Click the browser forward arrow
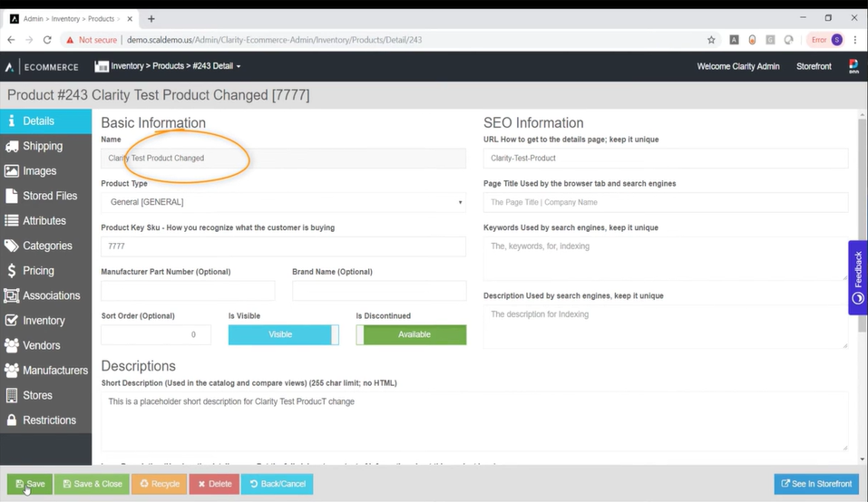 29,40
